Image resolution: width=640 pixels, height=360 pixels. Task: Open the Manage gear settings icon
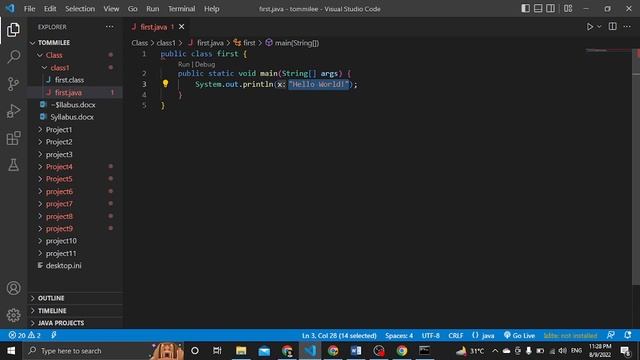(x=13, y=315)
